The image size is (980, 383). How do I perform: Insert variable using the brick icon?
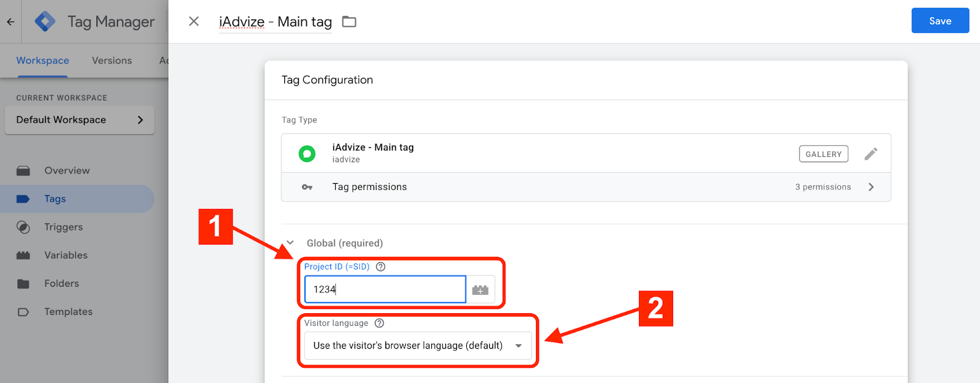(x=480, y=290)
